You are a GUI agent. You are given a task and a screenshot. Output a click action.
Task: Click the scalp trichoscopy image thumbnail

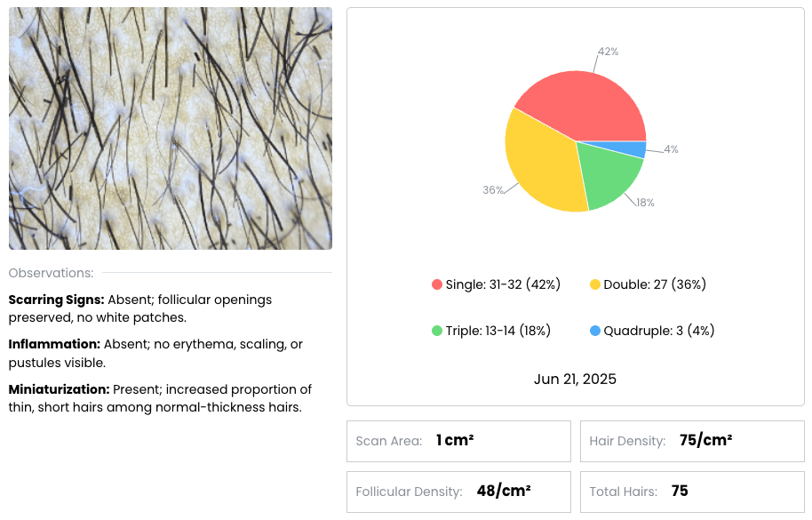171,127
